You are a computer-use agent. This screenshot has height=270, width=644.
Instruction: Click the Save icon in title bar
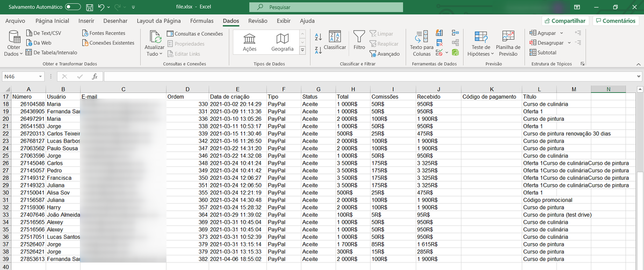click(89, 8)
